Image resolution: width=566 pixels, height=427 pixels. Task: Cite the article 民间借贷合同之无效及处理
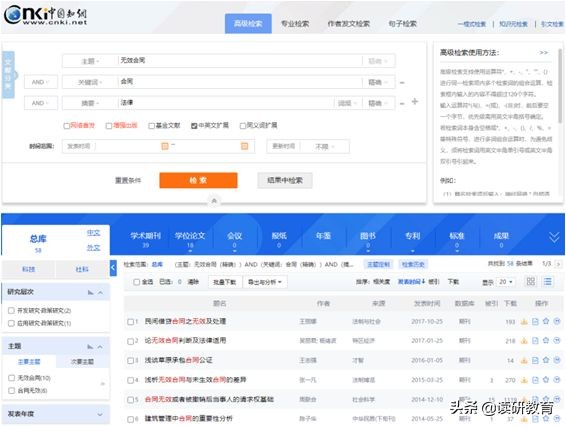click(x=557, y=321)
